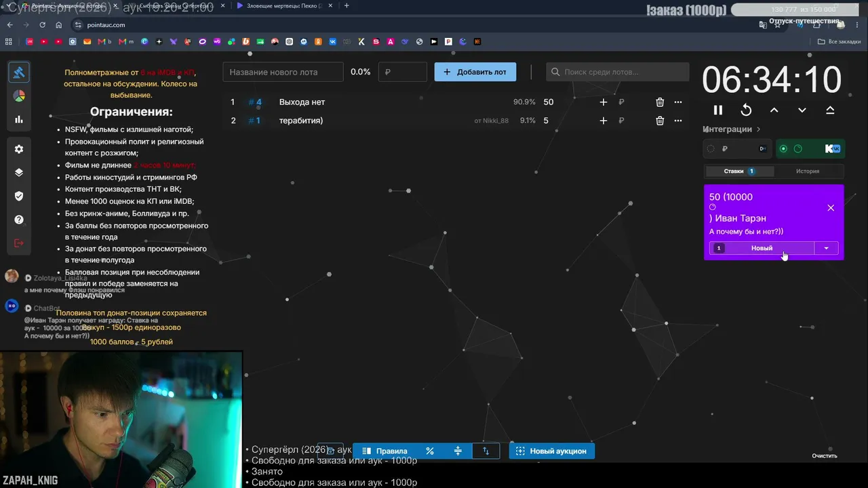Add amount plus icon on 'Выхода нет' row
Image resolution: width=868 pixels, height=488 pixels.
(604, 102)
